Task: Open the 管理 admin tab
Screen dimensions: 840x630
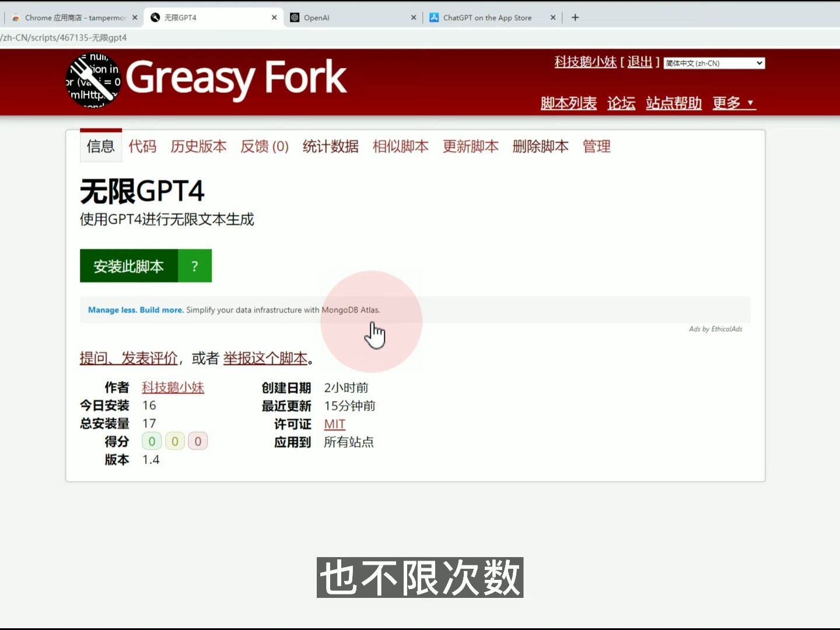Action: click(596, 146)
